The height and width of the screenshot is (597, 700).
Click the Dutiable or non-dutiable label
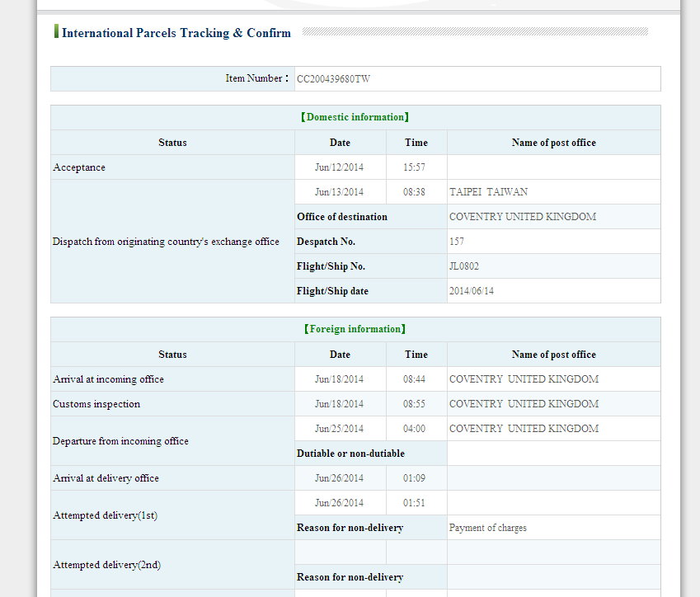[x=350, y=454]
